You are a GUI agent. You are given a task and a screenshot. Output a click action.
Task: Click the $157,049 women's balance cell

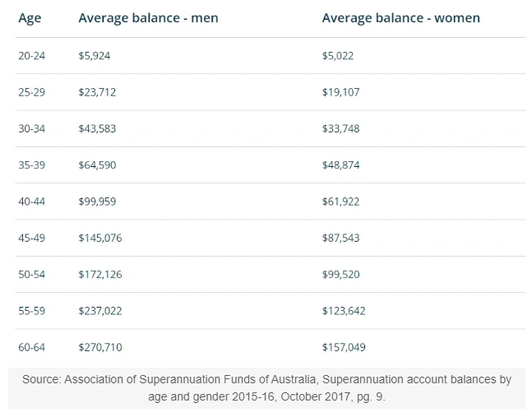point(344,347)
